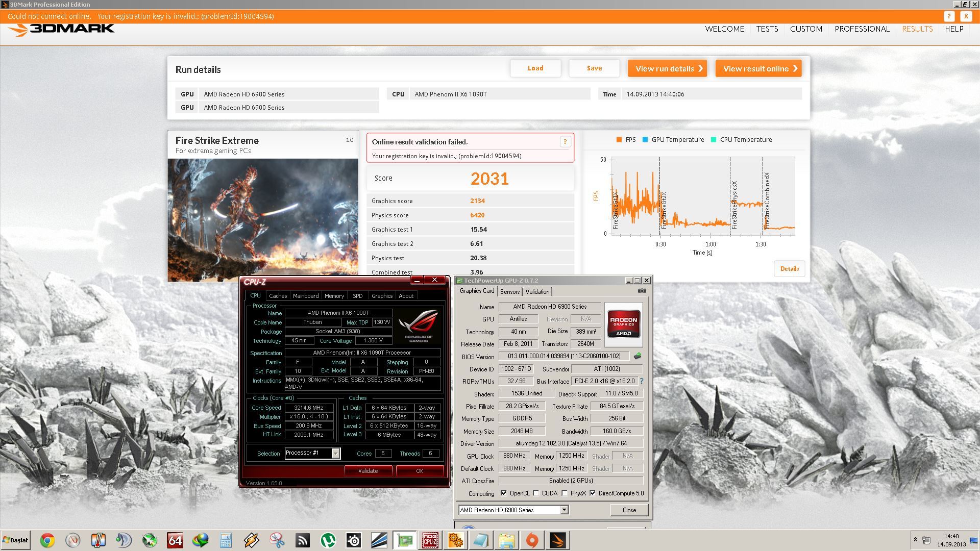Open Google Chrome from the taskbar
Image resolution: width=980 pixels, height=551 pixels.
click(47, 540)
